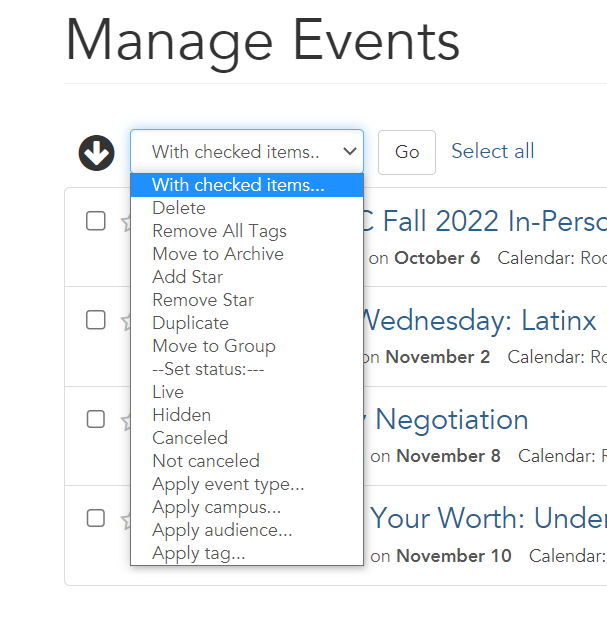Select Add Star in the list
Image resolution: width=607 pixels, height=630 pixels.
[187, 277]
